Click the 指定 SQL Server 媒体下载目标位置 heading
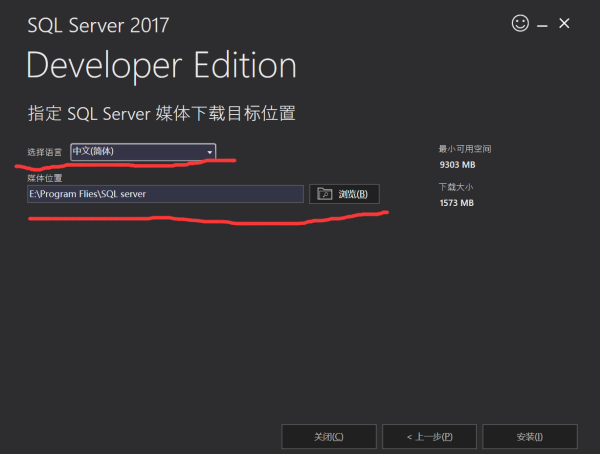The width and height of the screenshot is (600, 454). (161, 114)
